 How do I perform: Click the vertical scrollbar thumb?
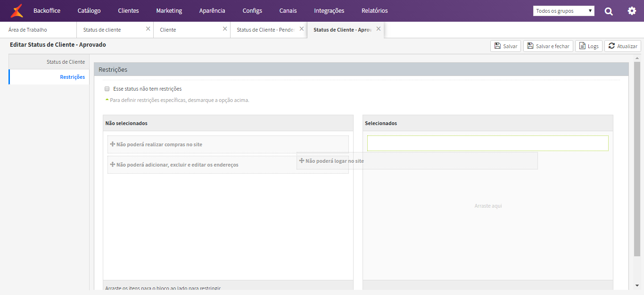(x=637, y=159)
